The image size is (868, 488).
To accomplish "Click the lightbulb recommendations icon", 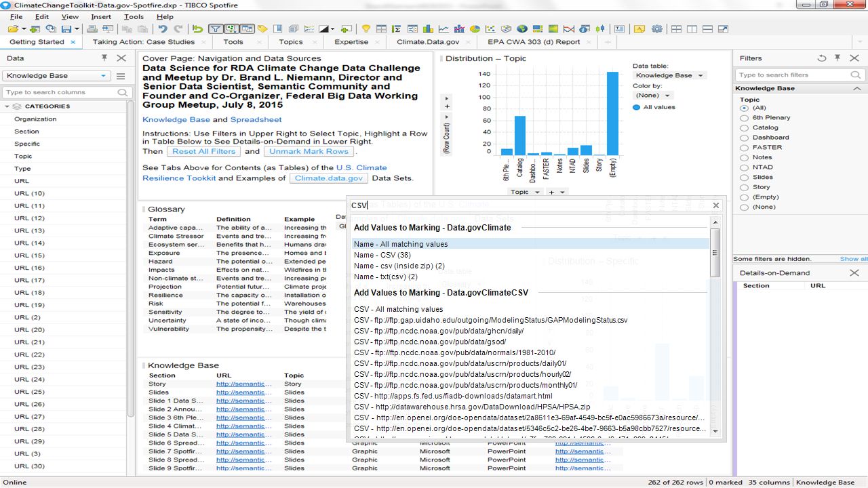I will coord(366,29).
